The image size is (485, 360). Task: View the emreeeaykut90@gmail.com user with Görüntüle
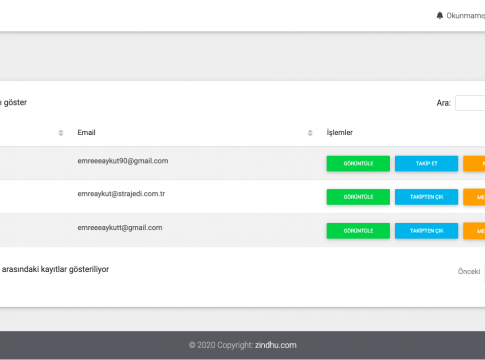(x=358, y=163)
